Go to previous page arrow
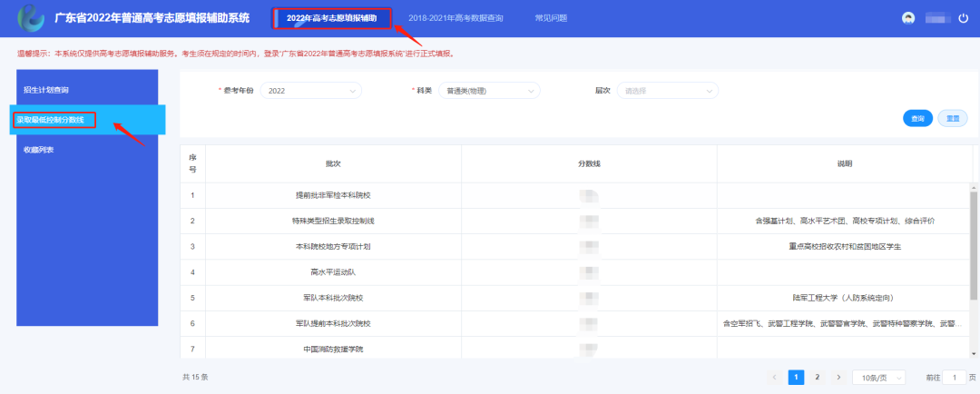Image resolution: width=980 pixels, height=394 pixels. click(775, 377)
